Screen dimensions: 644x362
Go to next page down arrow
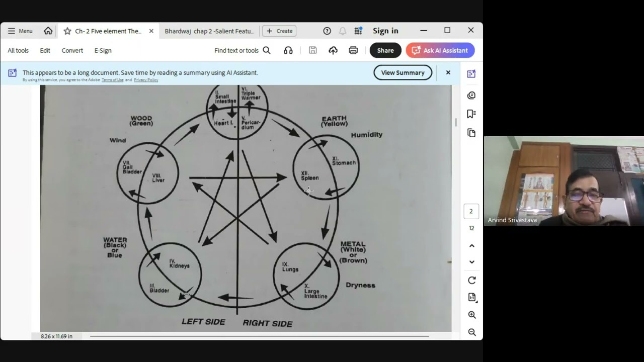[x=472, y=262]
